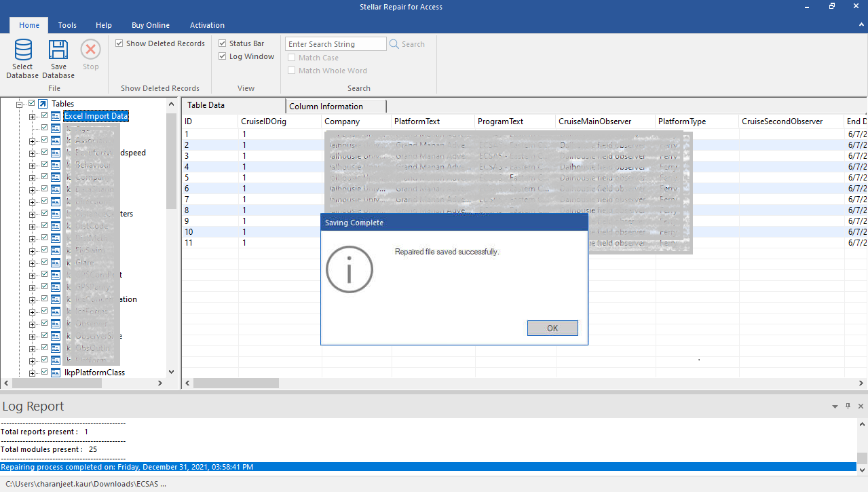Uncheck the Excel Import Data checkbox
This screenshot has width=868, height=492.
tap(45, 116)
